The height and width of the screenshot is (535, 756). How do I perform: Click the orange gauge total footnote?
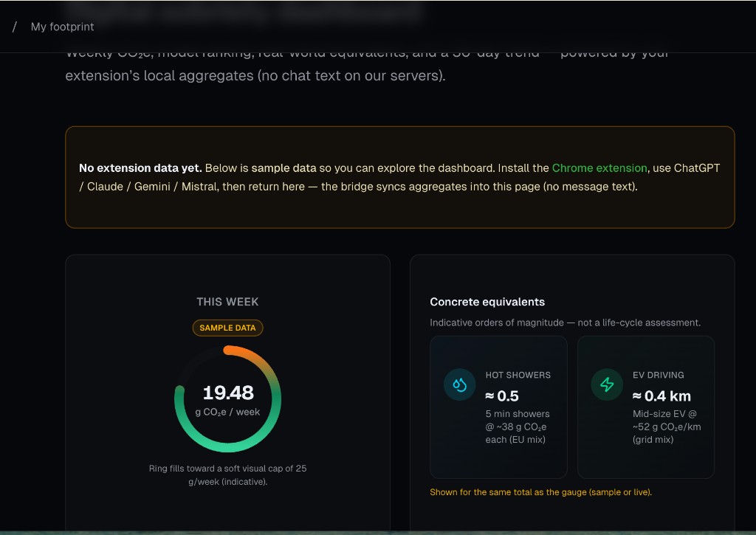[540, 492]
